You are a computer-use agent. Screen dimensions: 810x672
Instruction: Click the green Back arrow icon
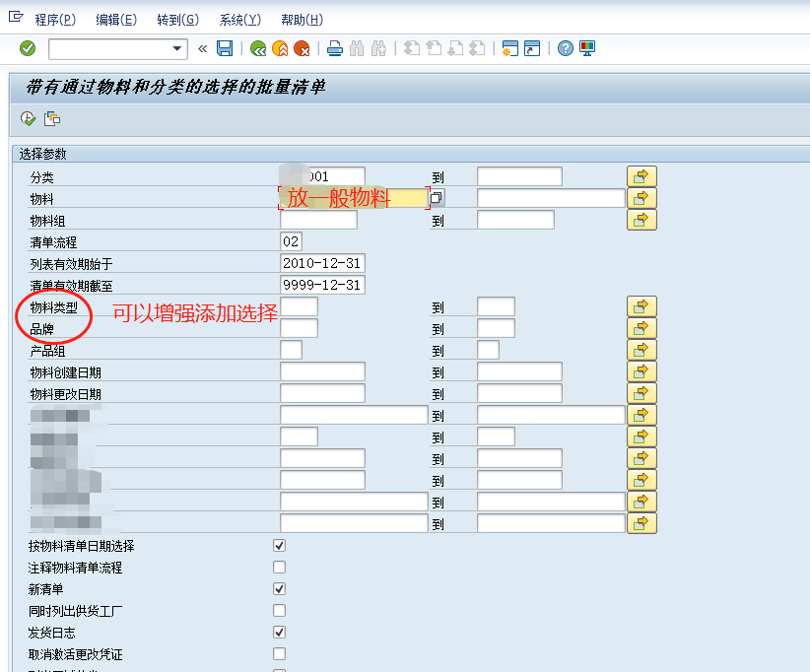point(258,47)
